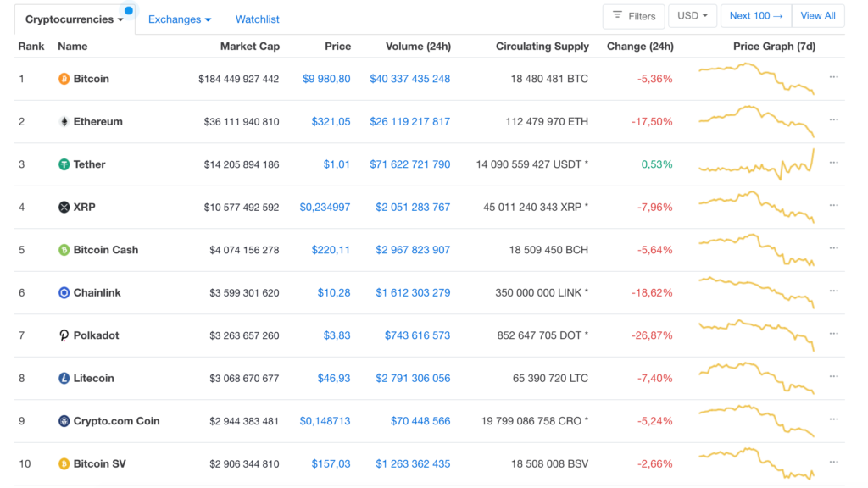Viewport: 868px width, 488px height.
Task: Open Polkadot's 7-day price graph
Action: click(757, 335)
